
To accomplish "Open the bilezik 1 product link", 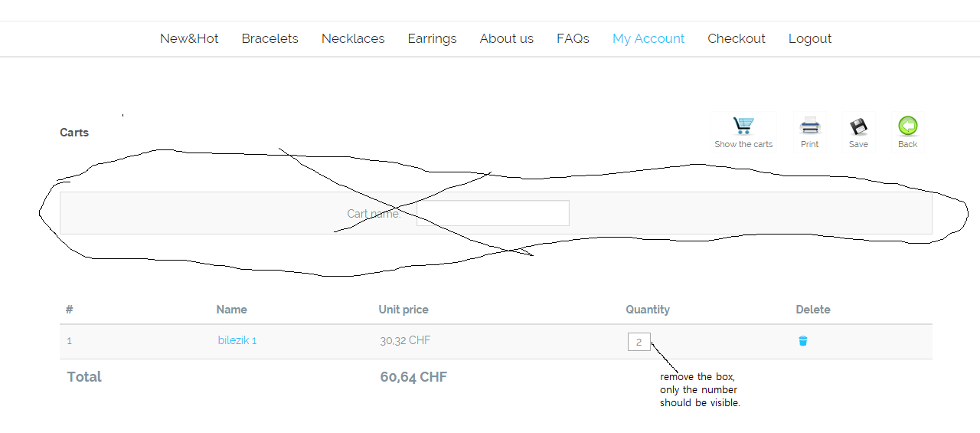I will (237, 340).
